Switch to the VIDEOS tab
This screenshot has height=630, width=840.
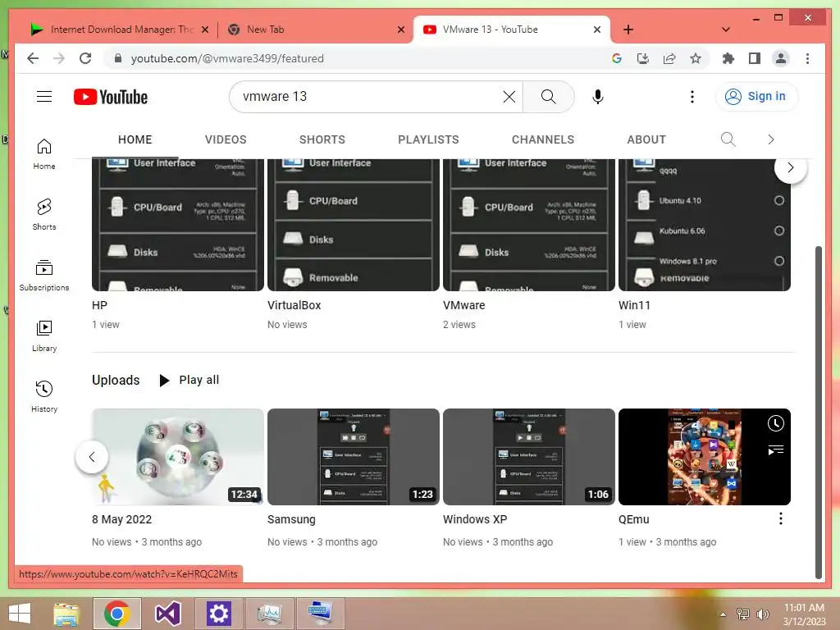pos(226,139)
